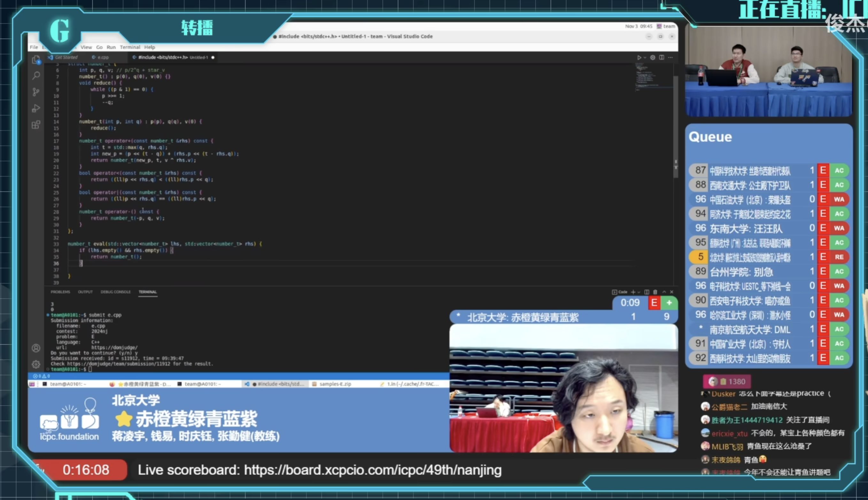Open the Search view in activity bar
Image resolution: width=868 pixels, height=500 pixels.
pos(36,75)
